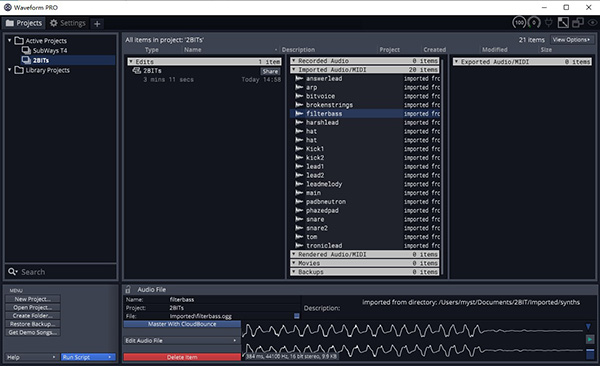Click Master With CloudBounce button
This screenshot has height=366, width=600.
(x=182, y=324)
